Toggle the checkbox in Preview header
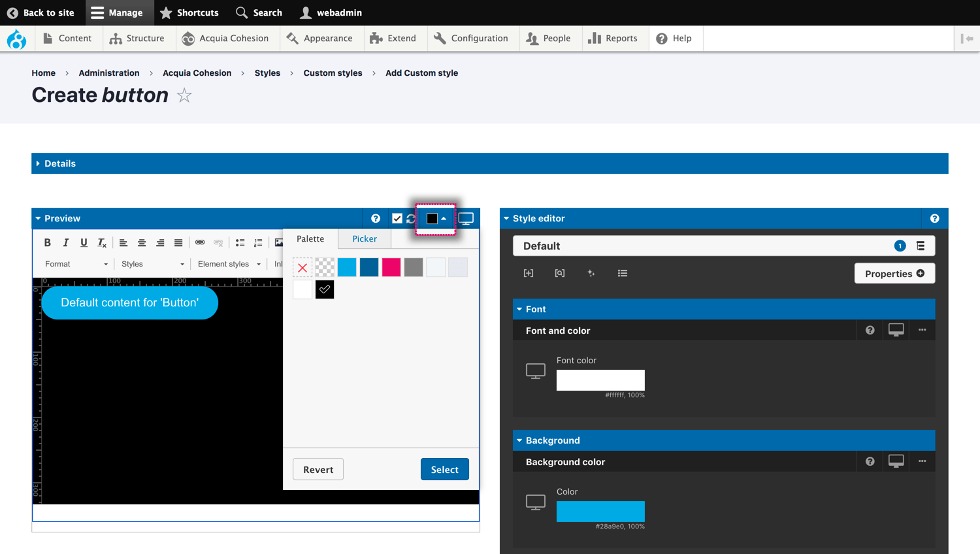The width and height of the screenshot is (980, 554). [397, 219]
